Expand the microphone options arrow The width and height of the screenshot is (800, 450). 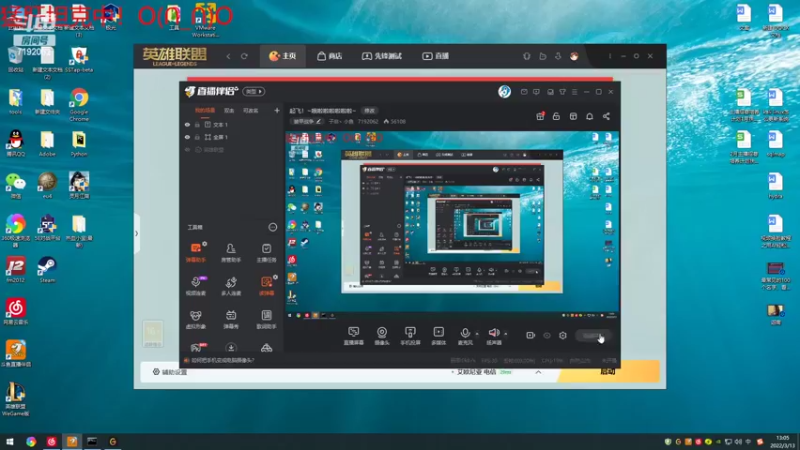(477, 334)
